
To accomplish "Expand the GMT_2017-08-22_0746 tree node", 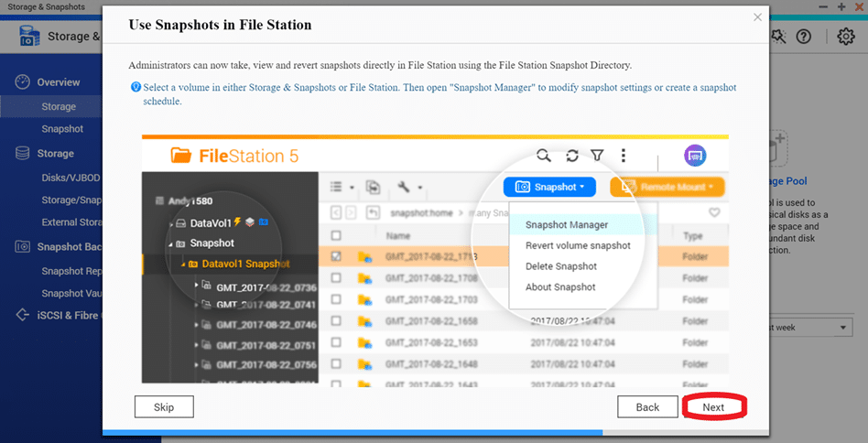I will click(x=197, y=325).
